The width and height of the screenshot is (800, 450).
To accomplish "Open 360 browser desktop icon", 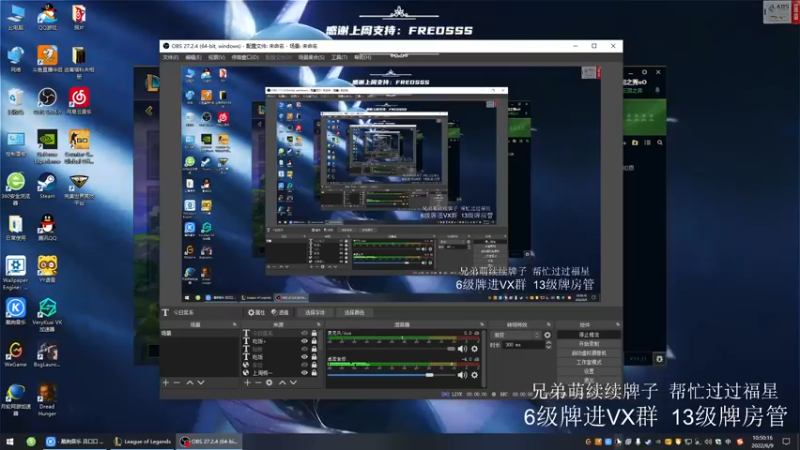I will coord(15,189).
